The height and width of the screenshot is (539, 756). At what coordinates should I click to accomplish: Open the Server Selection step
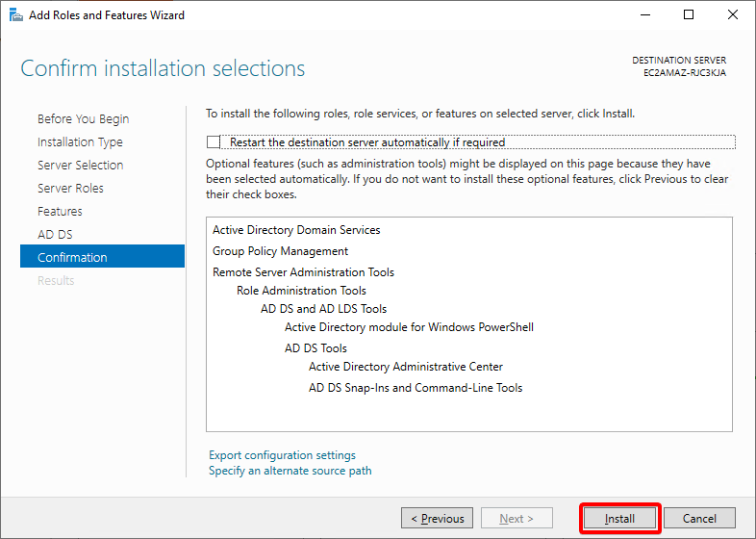click(x=81, y=165)
